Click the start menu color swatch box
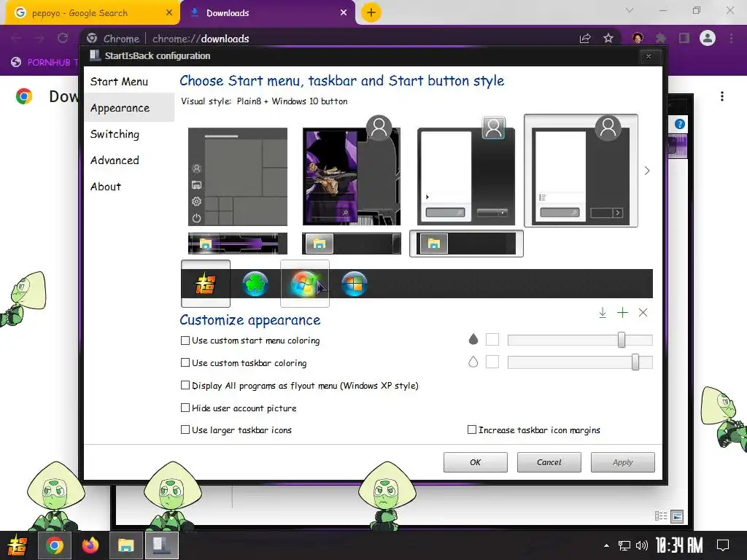 click(x=492, y=340)
